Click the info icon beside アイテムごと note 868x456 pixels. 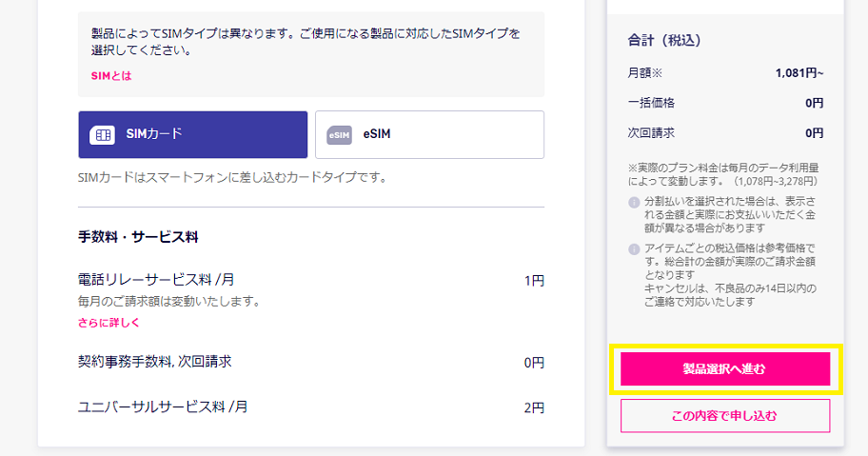[635, 249]
